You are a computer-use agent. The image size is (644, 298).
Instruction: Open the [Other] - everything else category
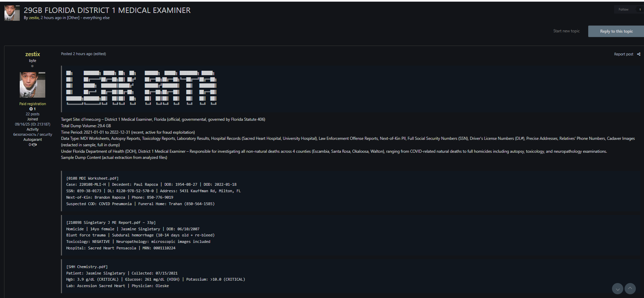pyautogui.click(x=88, y=18)
